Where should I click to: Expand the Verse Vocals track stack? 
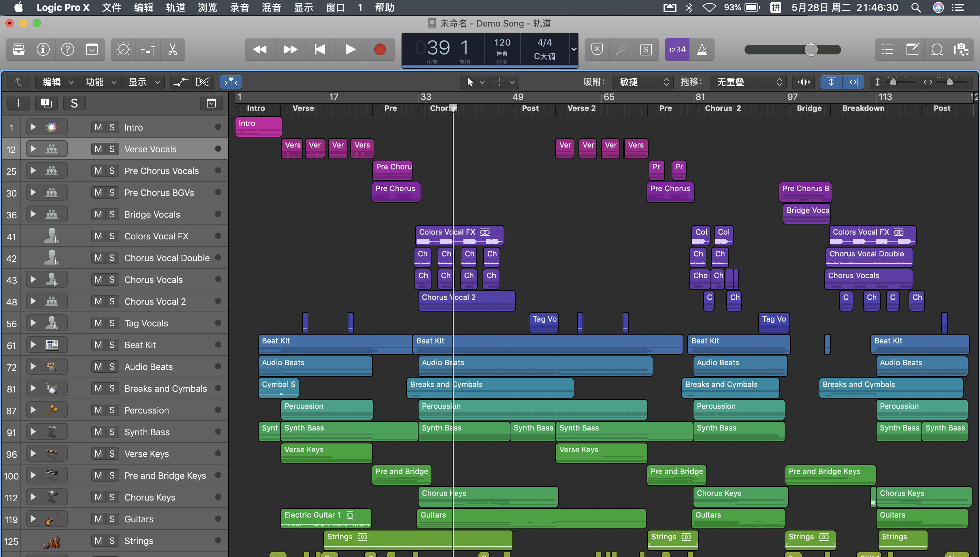point(33,148)
